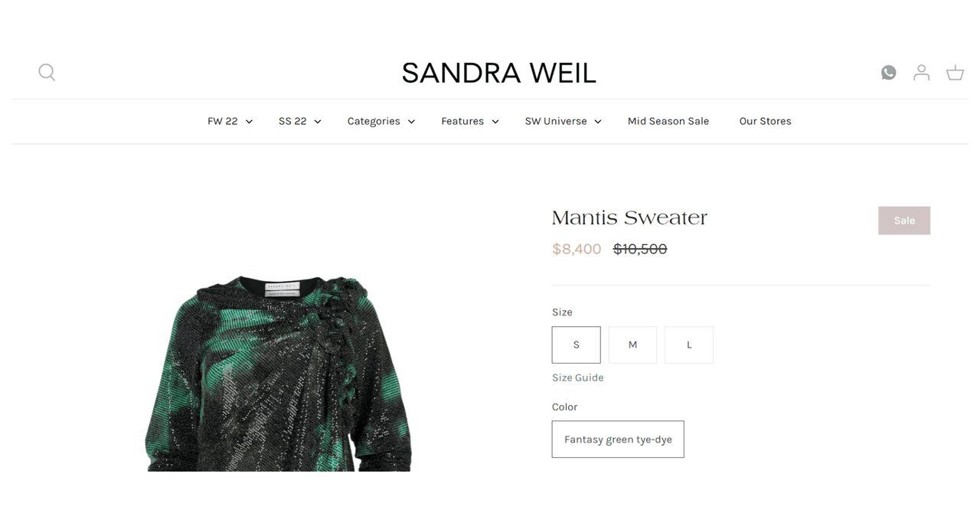
Task: Open the account profile icon
Action: [921, 73]
